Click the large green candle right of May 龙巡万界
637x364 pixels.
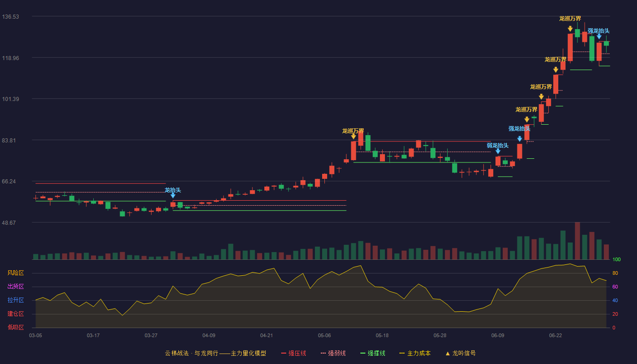[x=368, y=143]
